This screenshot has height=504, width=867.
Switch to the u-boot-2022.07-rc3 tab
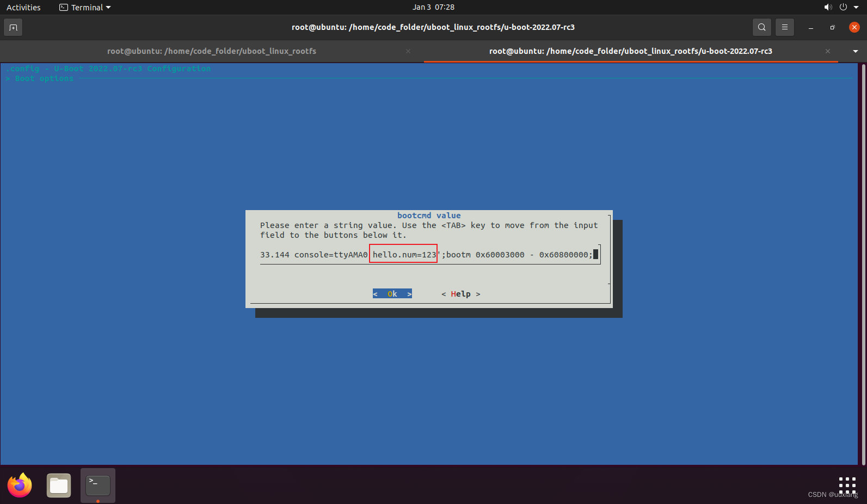631,51
